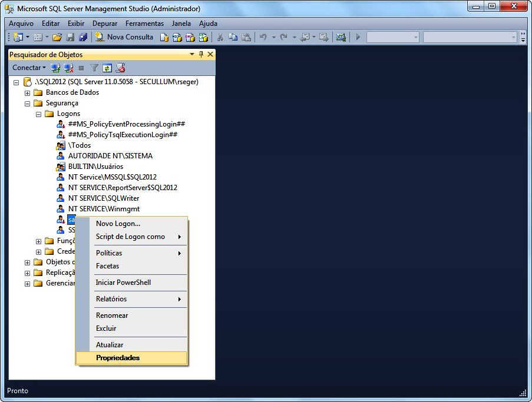Collapse the Segurança folder node
Screen dimensions: 532x402
[28, 104]
